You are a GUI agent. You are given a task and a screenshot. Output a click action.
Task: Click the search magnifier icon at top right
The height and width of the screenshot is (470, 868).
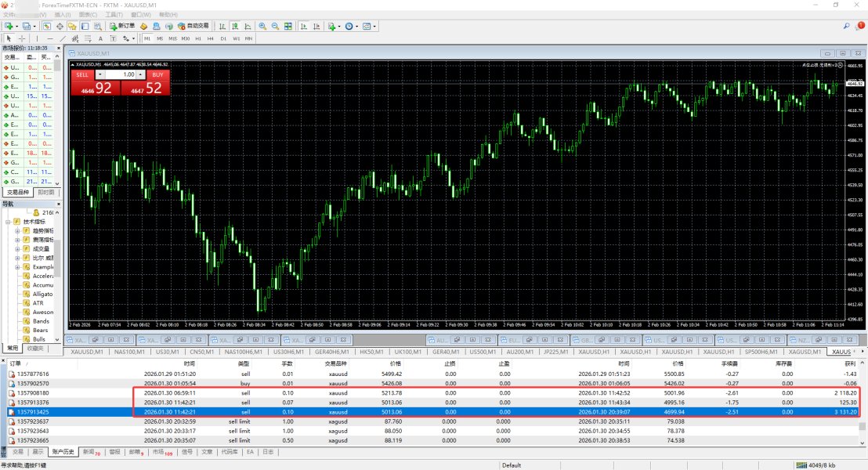point(847,26)
